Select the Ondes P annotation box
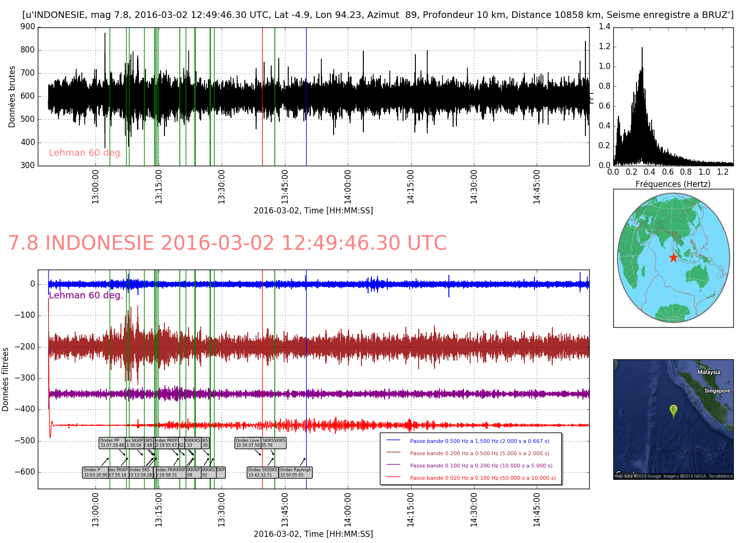This screenshot has width=756, height=543. (x=95, y=472)
